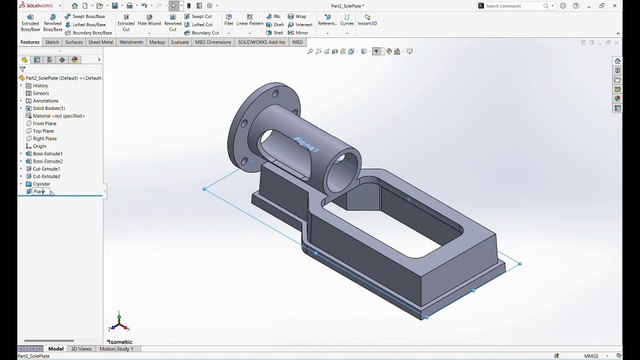Select the Rib feature tool
Image resolution: width=640 pixels, height=360 pixels.
pyautogui.click(x=273, y=16)
